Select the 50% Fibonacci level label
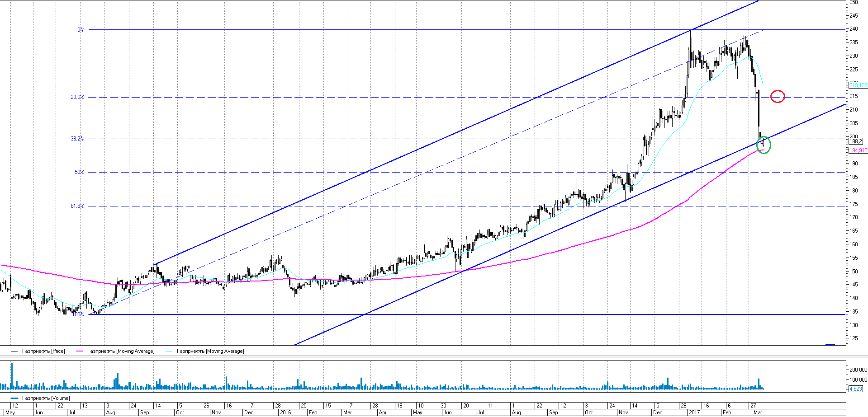 (79, 172)
